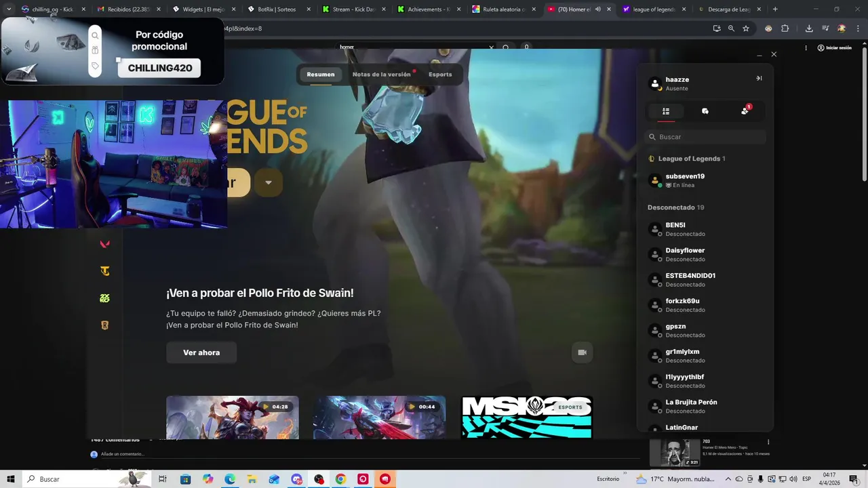Switch to Ruleta aleatoria browser tab
Image resolution: width=868 pixels, height=488 pixels.
505,9
